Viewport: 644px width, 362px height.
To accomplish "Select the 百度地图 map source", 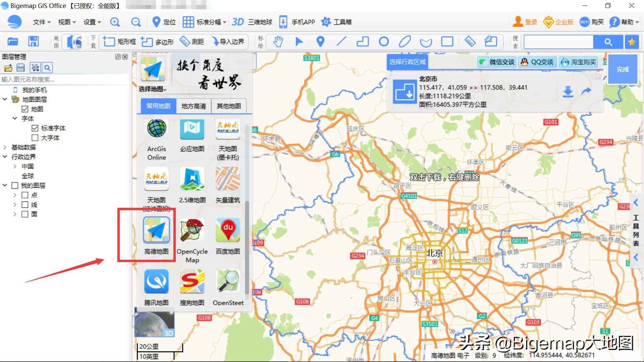I will (228, 230).
